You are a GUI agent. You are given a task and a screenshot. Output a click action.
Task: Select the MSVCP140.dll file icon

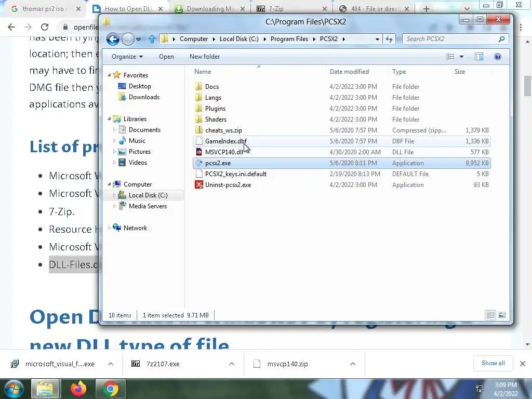click(199, 152)
